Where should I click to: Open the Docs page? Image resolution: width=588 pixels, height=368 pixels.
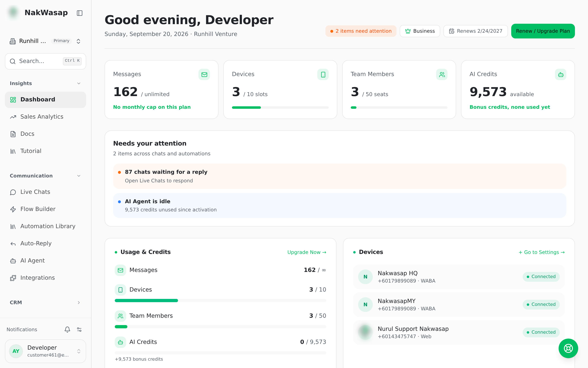(x=46, y=134)
